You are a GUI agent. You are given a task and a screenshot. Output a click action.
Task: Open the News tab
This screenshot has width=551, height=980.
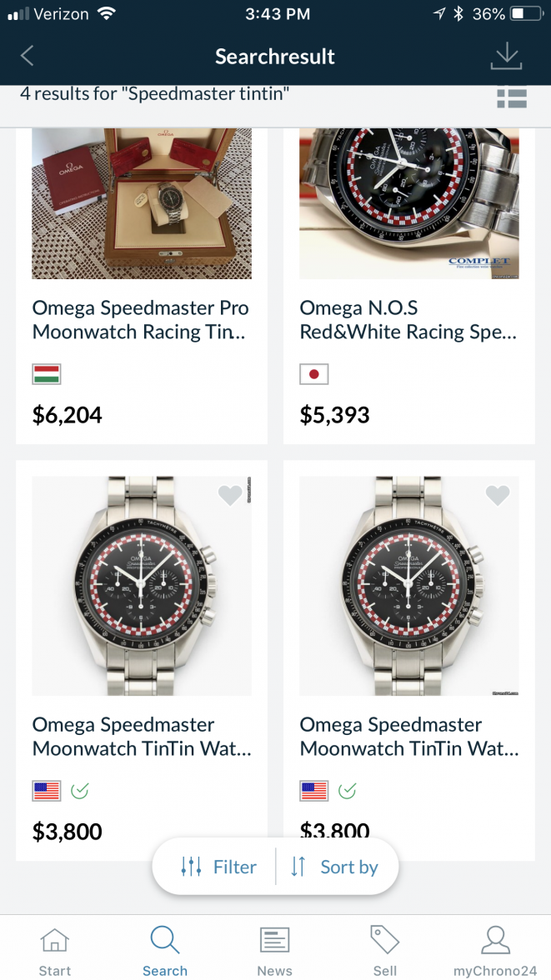tap(274, 952)
